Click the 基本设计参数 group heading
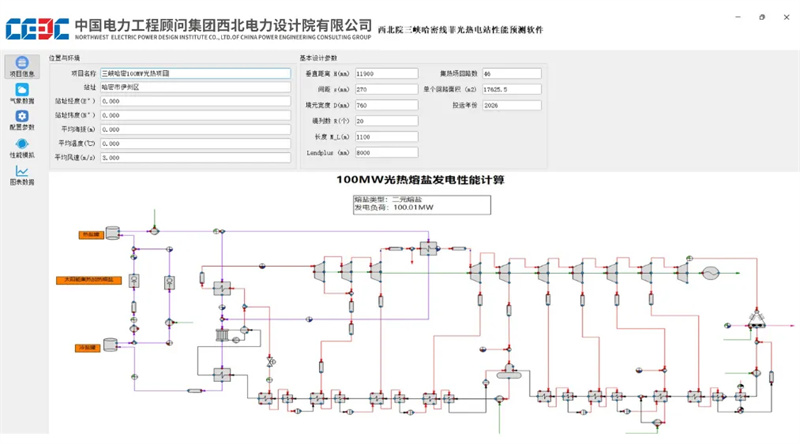This screenshot has height=444, width=800. click(318, 58)
